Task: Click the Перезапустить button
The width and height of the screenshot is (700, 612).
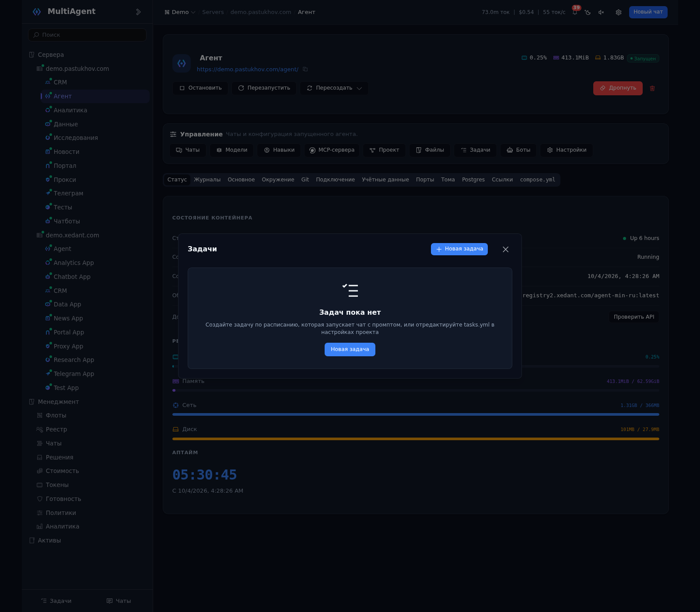Action: coord(264,88)
